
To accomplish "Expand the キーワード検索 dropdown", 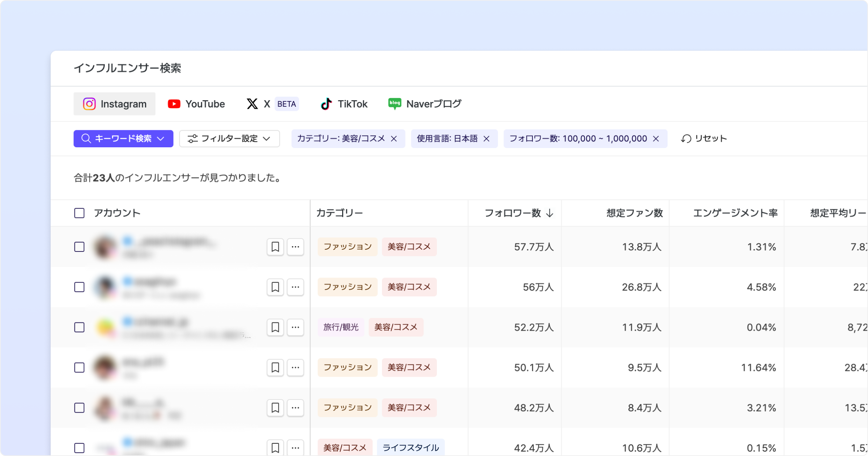I will (x=123, y=139).
